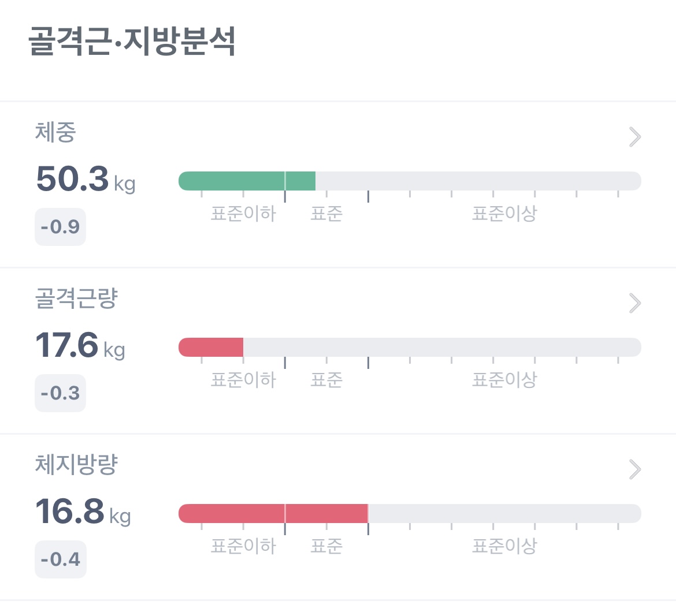Viewport: 676px width, 616px height.
Task: Tap 표준 label under 체지방량 bar
Action: (326, 546)
